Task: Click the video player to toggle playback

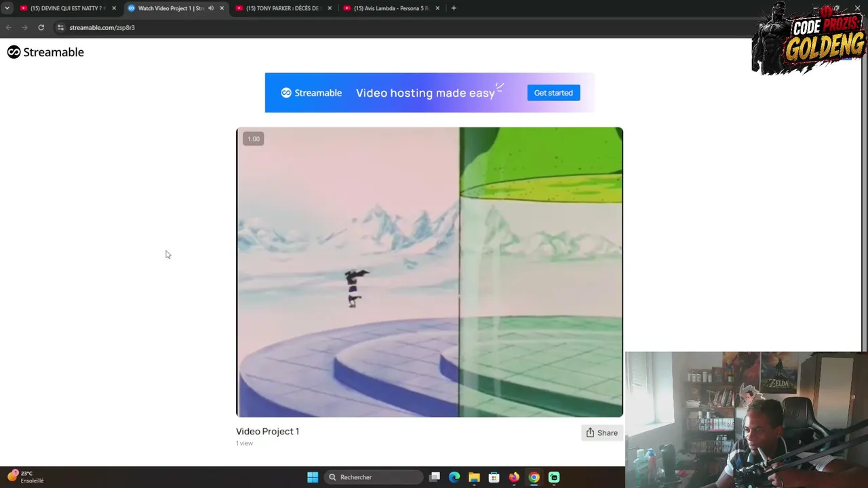Action: click(x=429, y=272)
